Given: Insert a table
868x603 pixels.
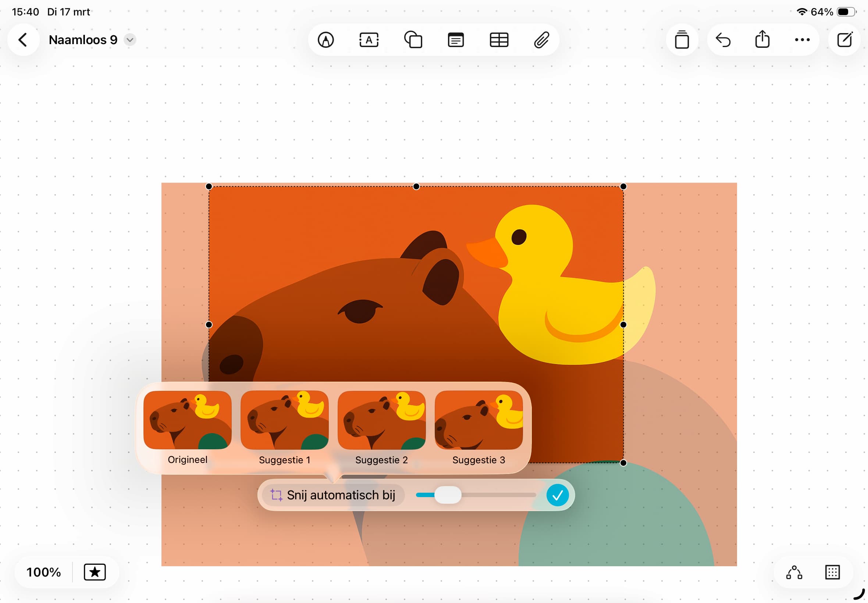Looking at the screenshot, I should click(x=499, y=40).
